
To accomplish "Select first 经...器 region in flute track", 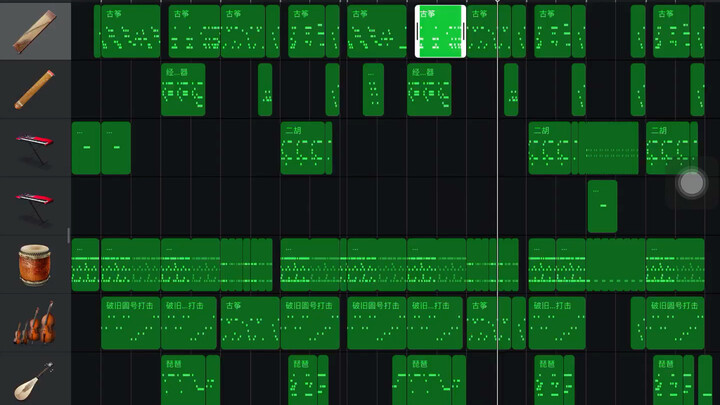I will [x=183, y=90].
